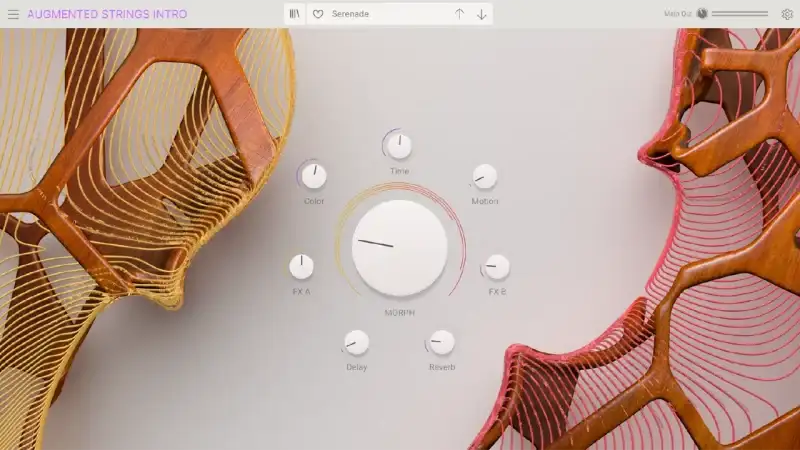Click the FX A label text
Viewport: 800px width, 450px height.
(301, 291)
